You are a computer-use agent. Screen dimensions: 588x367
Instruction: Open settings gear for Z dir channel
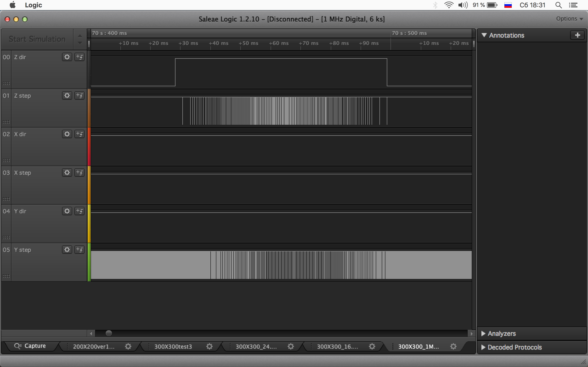(67, 57)
